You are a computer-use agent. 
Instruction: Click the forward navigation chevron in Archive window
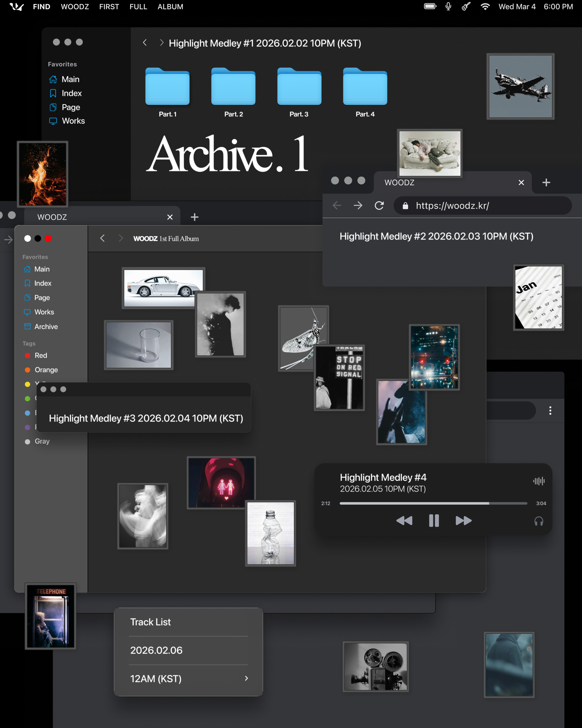coord(162,43)
